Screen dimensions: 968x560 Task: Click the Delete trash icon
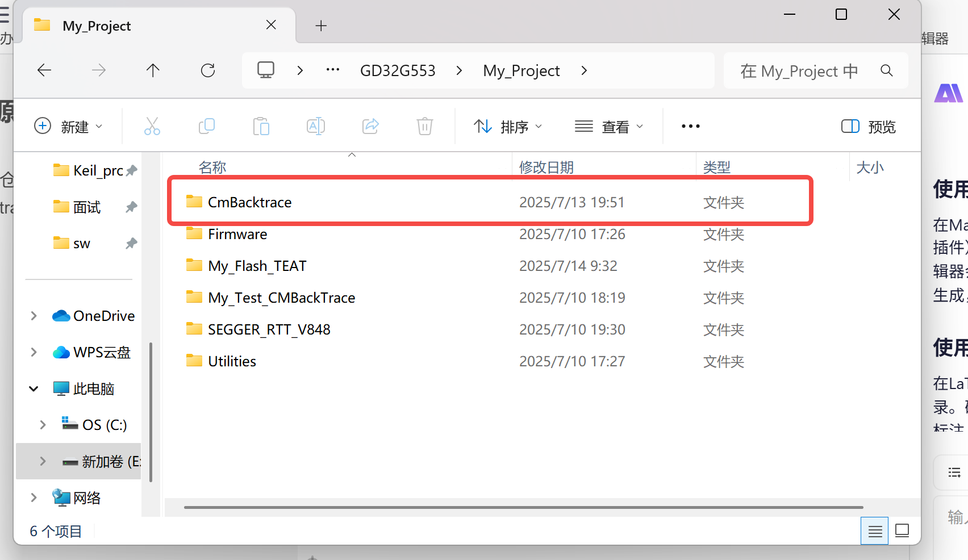pos(424,126)
